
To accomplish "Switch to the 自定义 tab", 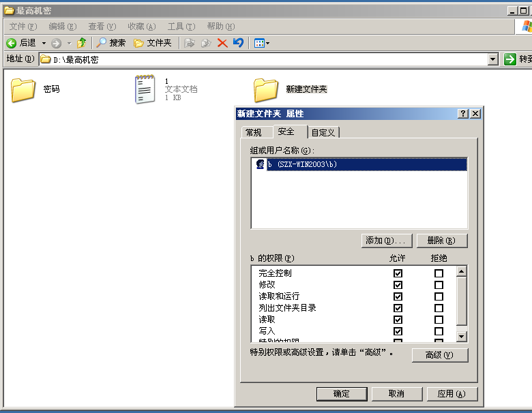I will tap(323, 133).
